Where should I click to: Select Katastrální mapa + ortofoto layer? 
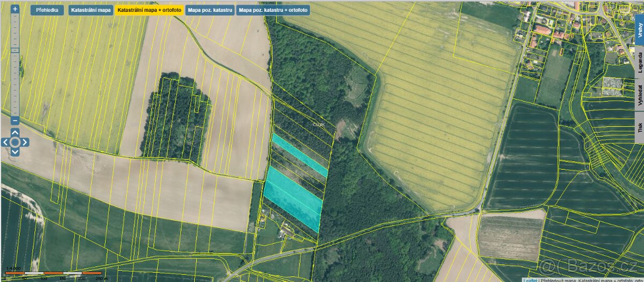click(x=149, y=10)
